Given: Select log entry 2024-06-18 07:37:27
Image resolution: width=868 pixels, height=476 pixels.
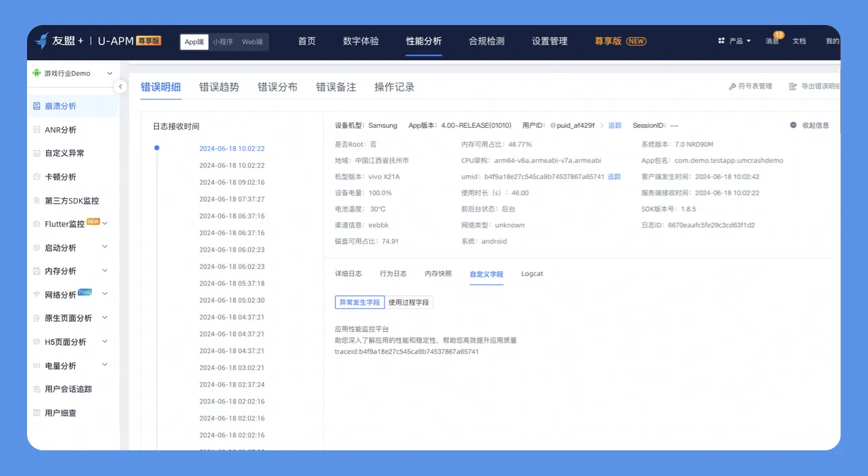Looking at the screenshot, I should (232, 199).
